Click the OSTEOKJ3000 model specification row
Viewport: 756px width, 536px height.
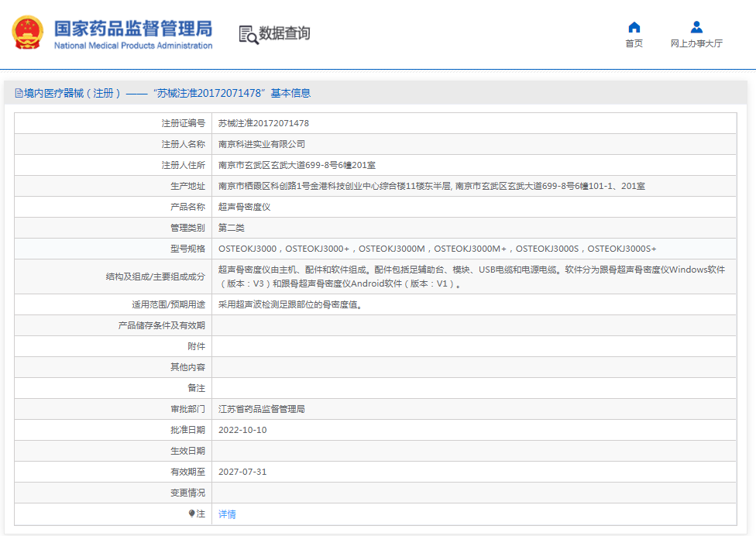click(437, 249)
